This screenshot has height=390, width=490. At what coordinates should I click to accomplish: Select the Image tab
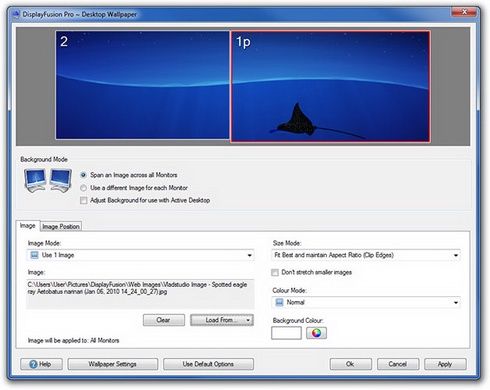point(28,226)
